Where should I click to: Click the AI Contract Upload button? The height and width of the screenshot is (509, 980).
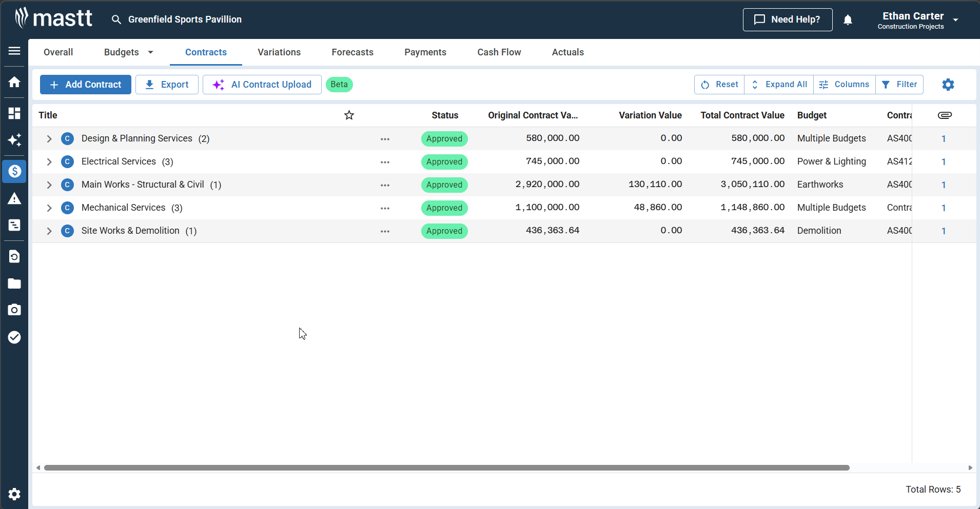point(262,85)
